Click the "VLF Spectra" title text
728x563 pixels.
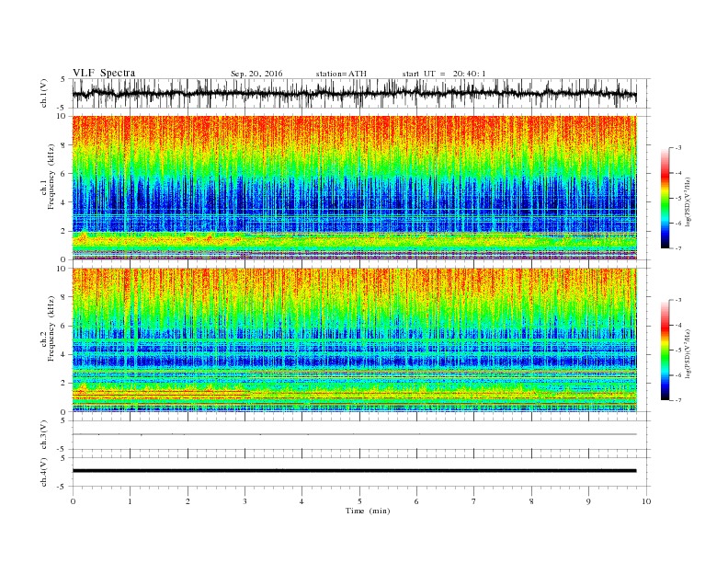pyautogui.click(x=104, y=73)
